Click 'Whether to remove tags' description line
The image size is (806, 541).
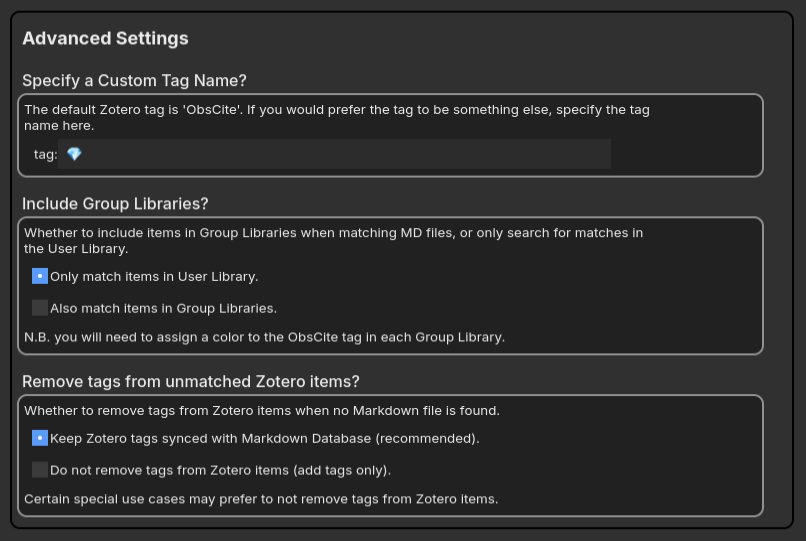coord(262,410)
